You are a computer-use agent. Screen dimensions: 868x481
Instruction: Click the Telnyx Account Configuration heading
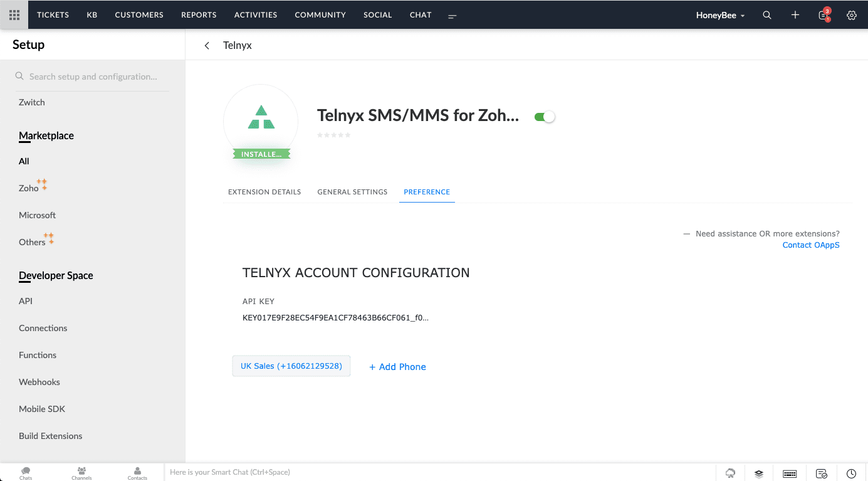356,273
